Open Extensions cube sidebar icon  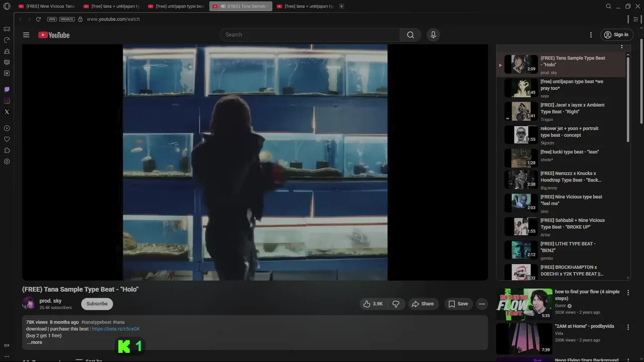click(x=7, y=150)
